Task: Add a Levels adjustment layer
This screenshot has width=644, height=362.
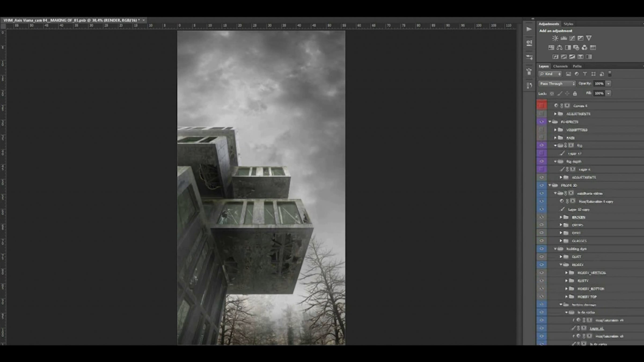Action: 563,38
